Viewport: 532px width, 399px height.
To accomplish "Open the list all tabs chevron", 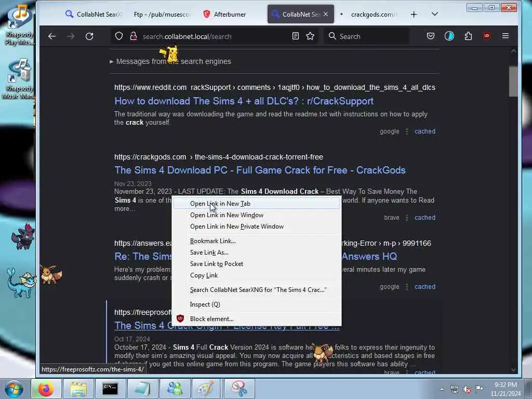I will coord(435,14).
